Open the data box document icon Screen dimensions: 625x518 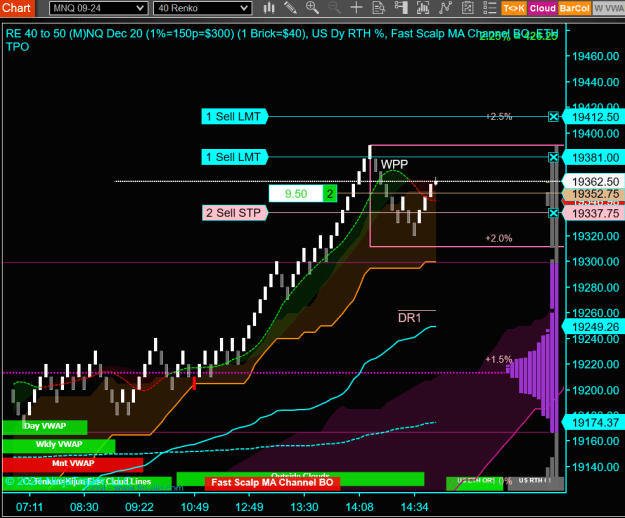point(378,8)
